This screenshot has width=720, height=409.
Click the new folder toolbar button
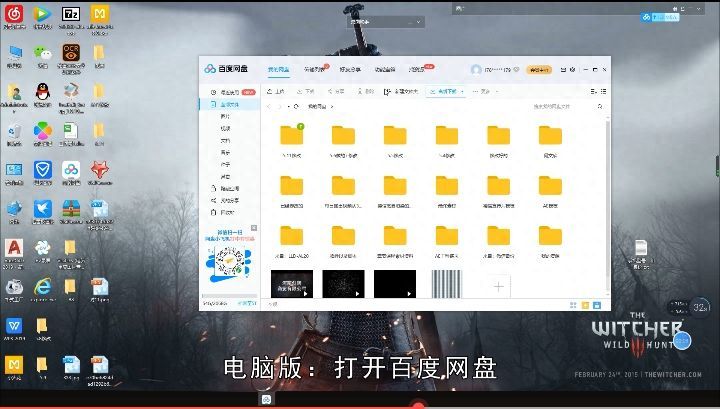point(401,92)
